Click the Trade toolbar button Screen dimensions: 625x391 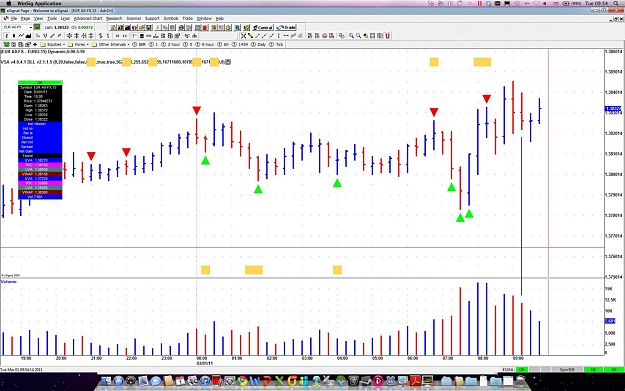[286, 28]
